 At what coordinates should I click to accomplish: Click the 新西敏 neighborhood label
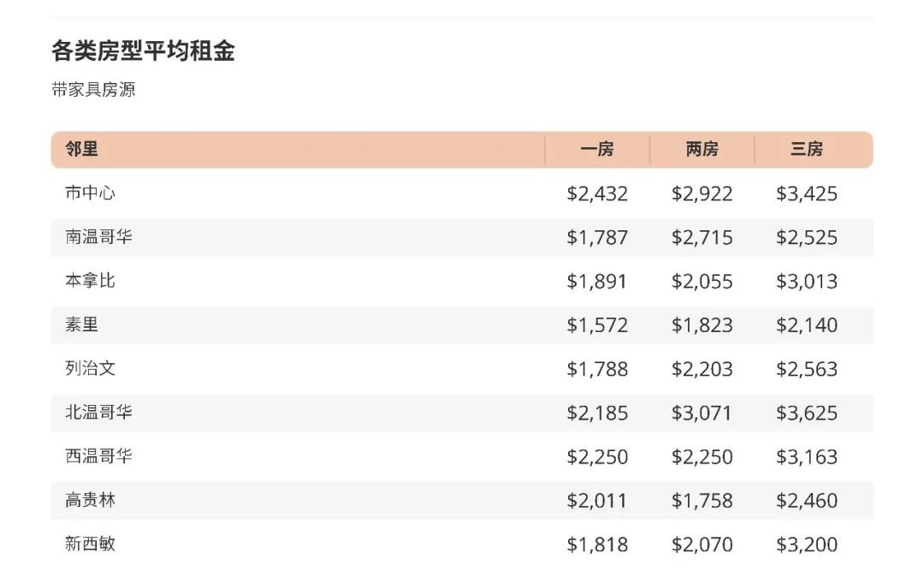(x=90, y=544)
